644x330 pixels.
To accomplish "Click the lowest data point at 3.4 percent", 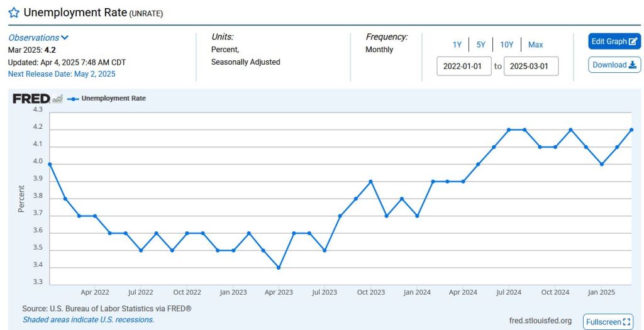I will [x=279, y=268].
